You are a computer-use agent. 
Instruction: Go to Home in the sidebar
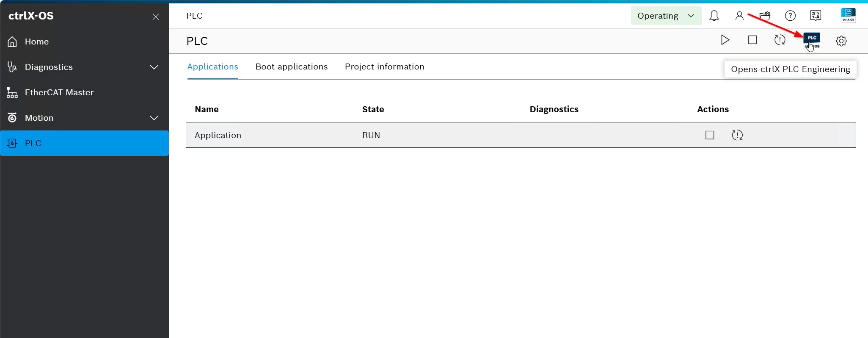pos(36,42)
